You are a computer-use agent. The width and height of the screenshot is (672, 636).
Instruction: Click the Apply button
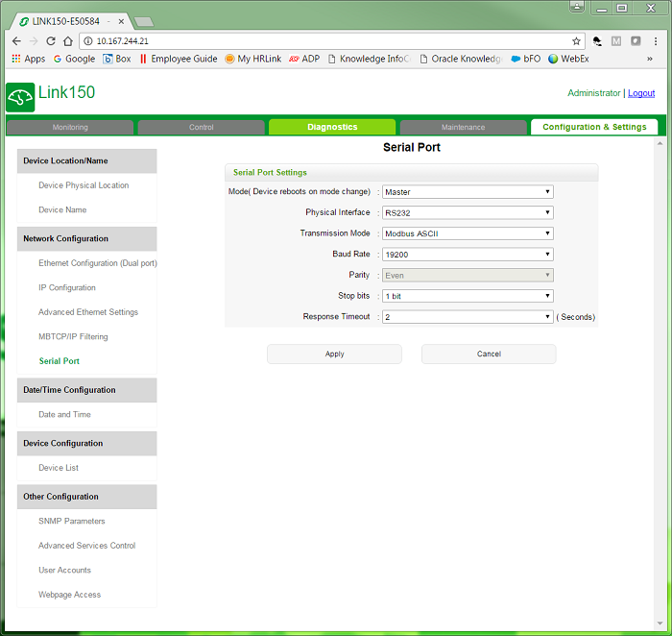click(x=334, y=354)
